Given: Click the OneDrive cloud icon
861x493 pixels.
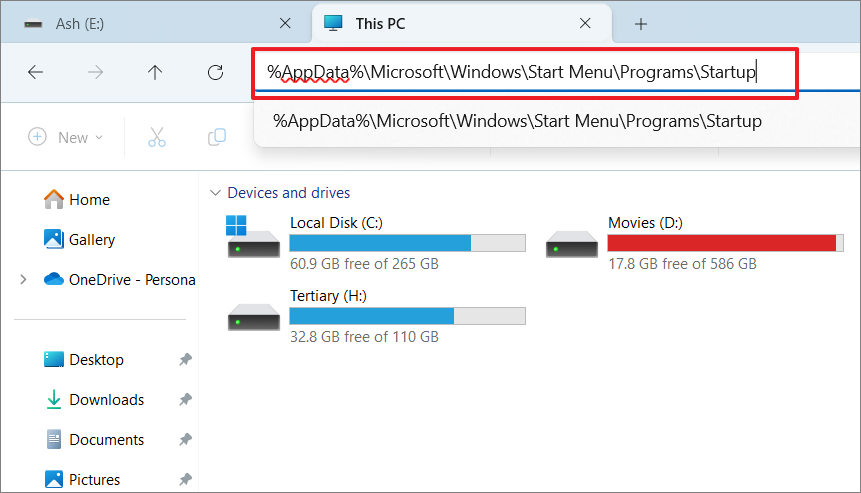Looking at the screenshot, I should [x=53, y=279].
